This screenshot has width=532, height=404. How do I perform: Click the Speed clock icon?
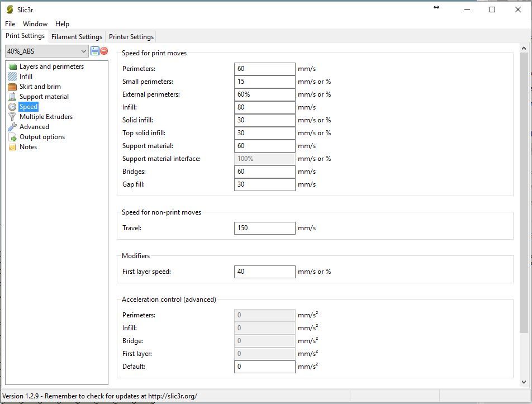[12, 107]
